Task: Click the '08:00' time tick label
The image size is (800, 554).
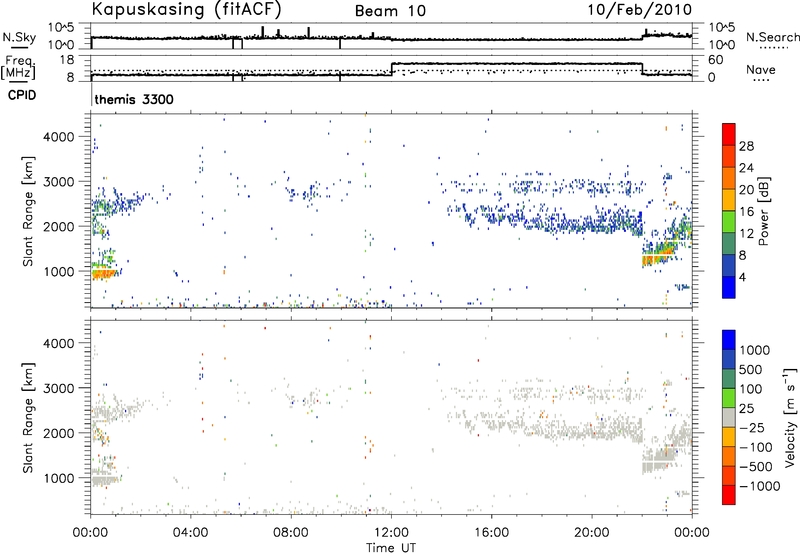Action: pos(291,533)
